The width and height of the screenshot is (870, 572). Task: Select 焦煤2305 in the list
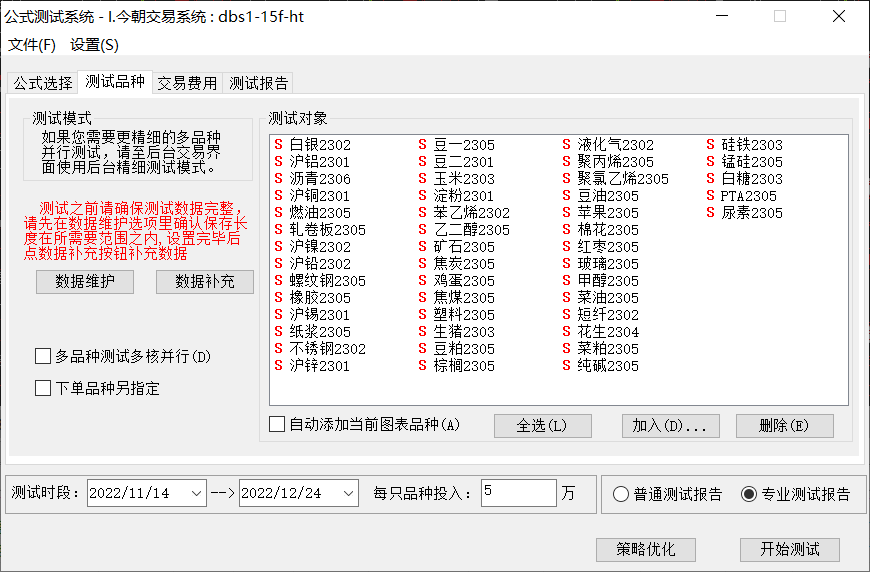point(464,298)
